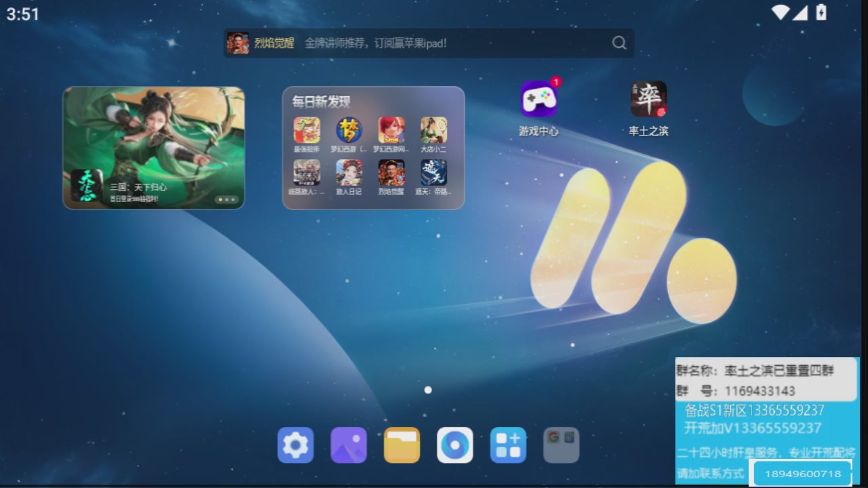Image resolution: width=868 pixels, height=488 pixels.
Task: Check the Wi-Fi status icon
Action: [781, 12]
